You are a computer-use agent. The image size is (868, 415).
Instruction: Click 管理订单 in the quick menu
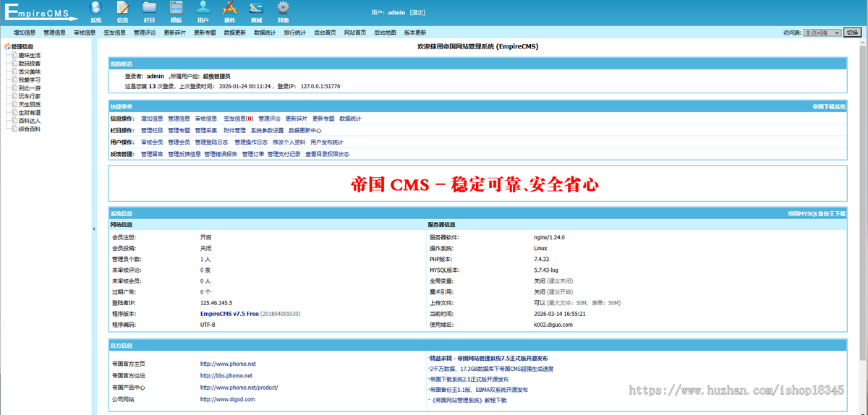[253, 154]
